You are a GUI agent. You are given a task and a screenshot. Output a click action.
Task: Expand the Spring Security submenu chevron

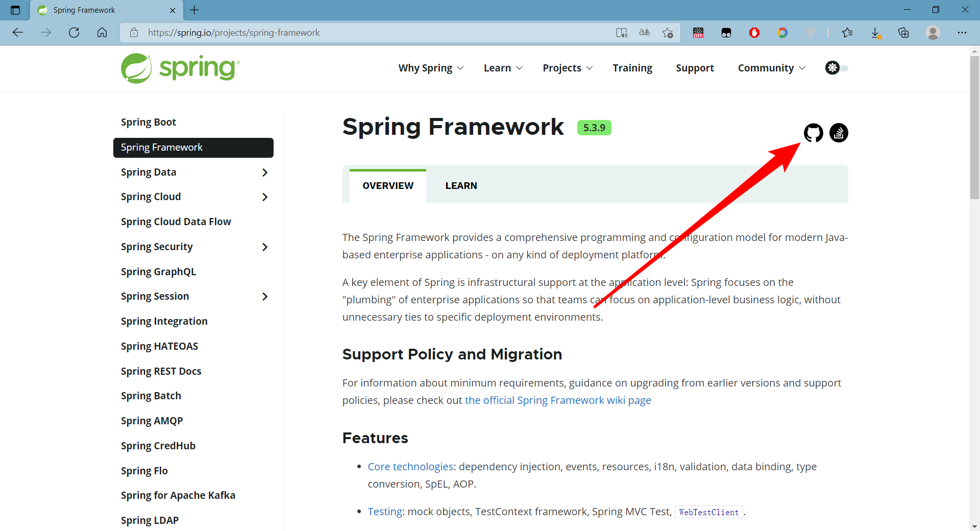click(265, 247)
